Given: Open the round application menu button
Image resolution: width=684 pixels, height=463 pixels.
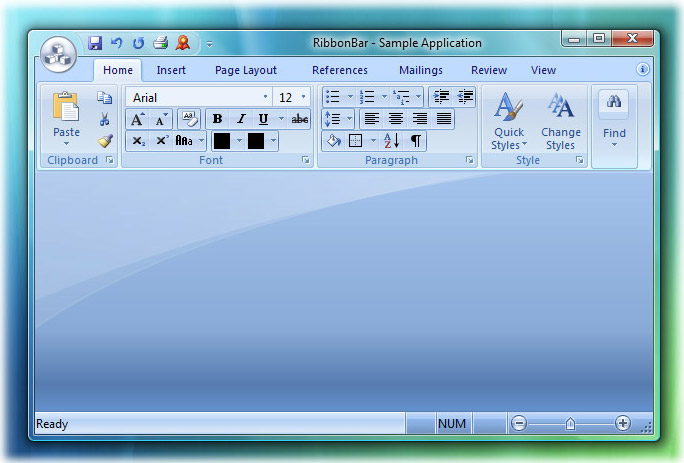Looking at the screenshot, I should 58,55.
